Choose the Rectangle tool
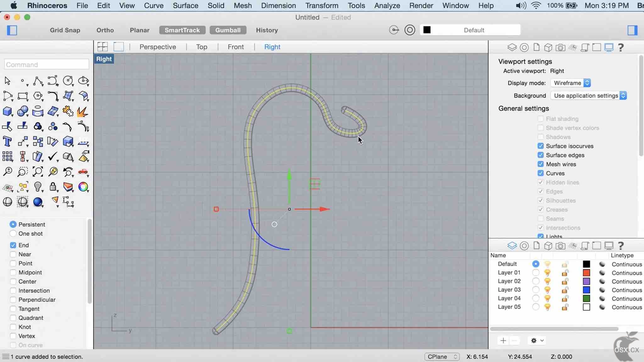This screenshot has height=362, width=644. click(x=23, y=96)
